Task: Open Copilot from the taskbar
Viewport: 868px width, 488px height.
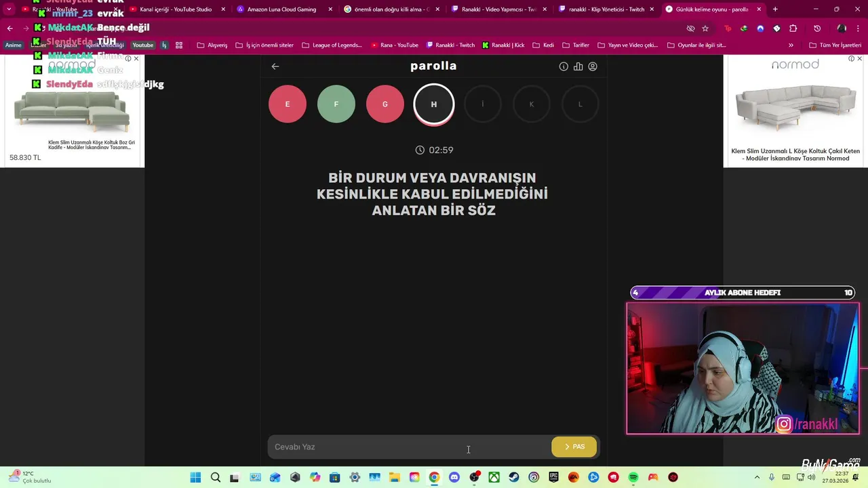Action: click(315, 477)
